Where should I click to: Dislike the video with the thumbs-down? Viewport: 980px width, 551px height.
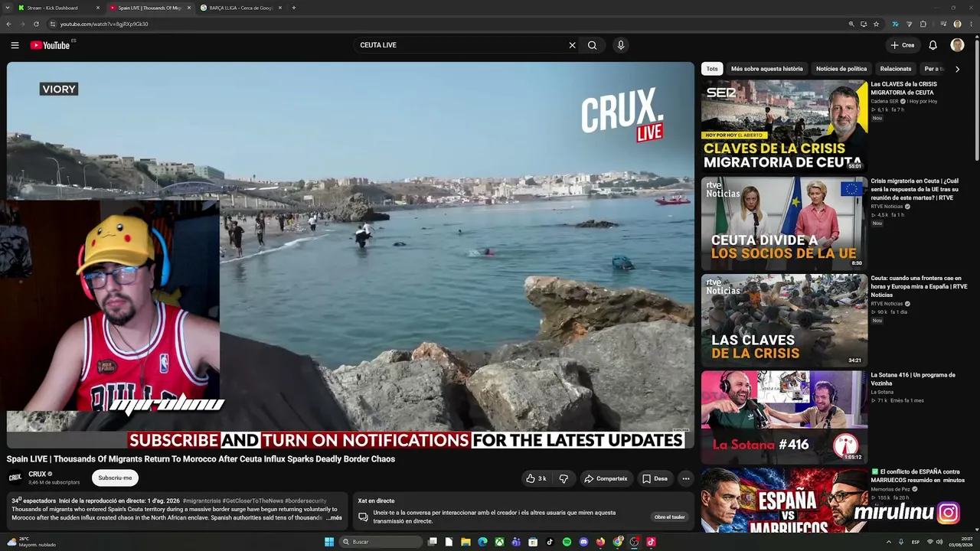[563, 478]
